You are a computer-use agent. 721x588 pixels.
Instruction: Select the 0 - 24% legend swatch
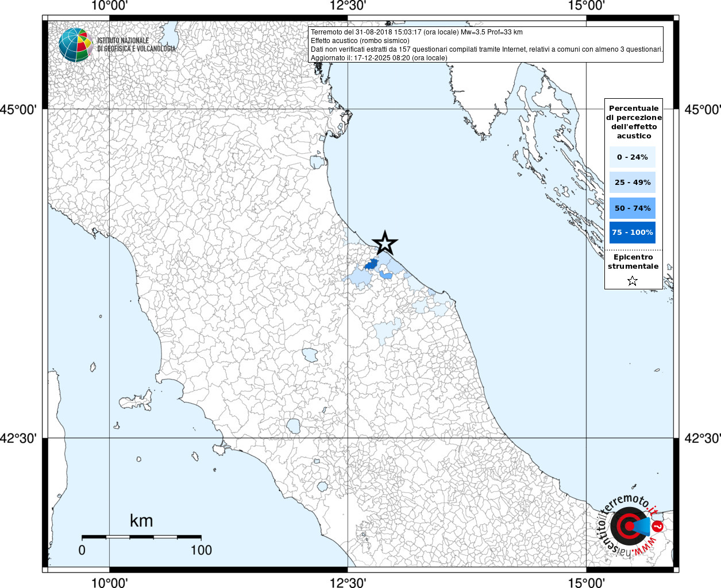[x=633, y=157]
